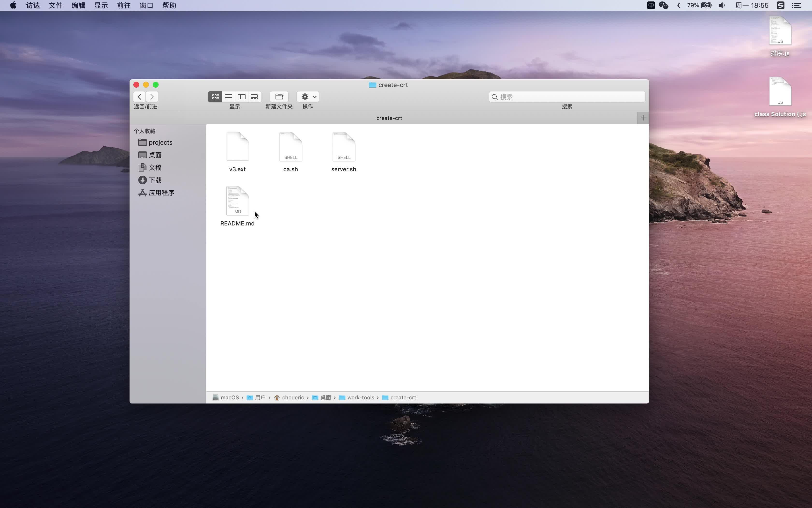Click the 个人收藏 sidebar header

pyautogui.click(x=145, y=131)
